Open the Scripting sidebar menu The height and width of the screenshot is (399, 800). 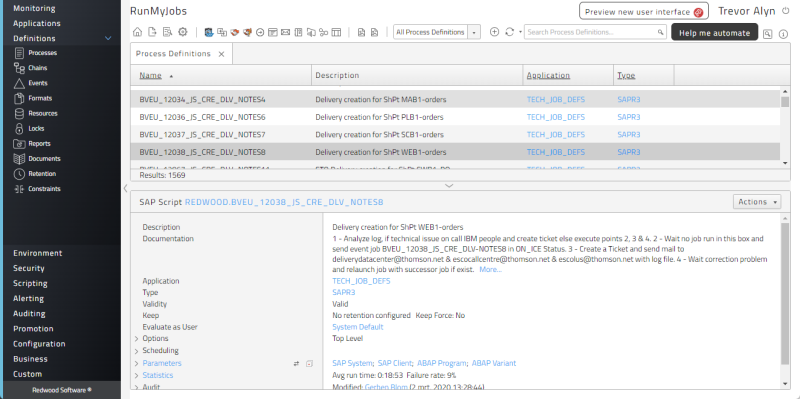(30, 283)
